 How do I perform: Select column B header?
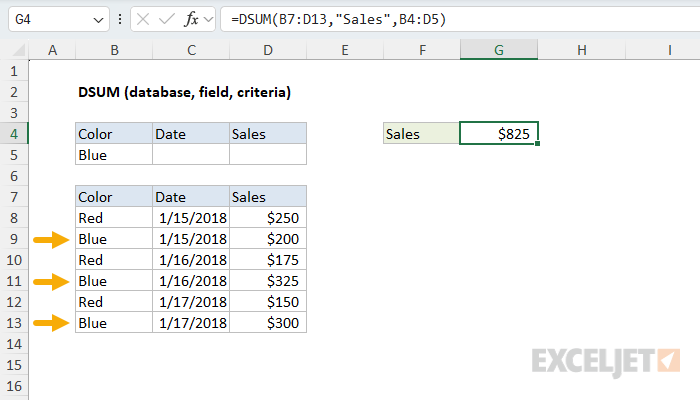[x=114, y=50]
